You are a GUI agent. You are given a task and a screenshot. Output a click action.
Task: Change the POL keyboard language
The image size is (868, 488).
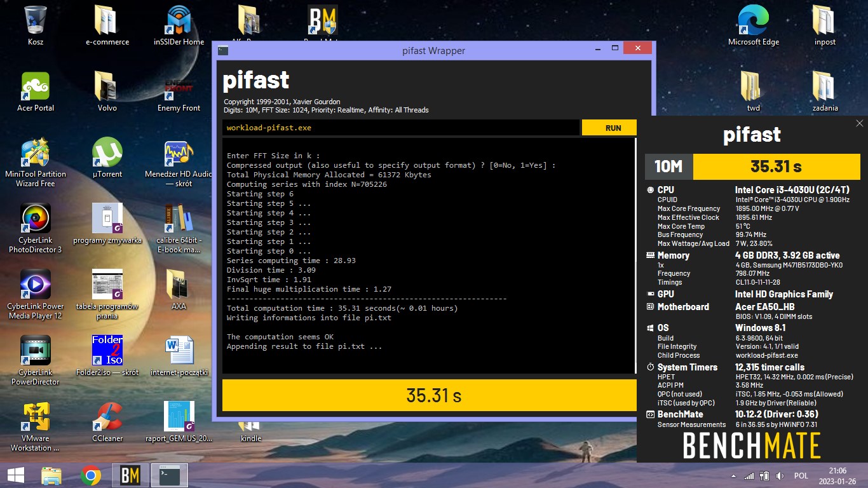(x=801, y=475)
